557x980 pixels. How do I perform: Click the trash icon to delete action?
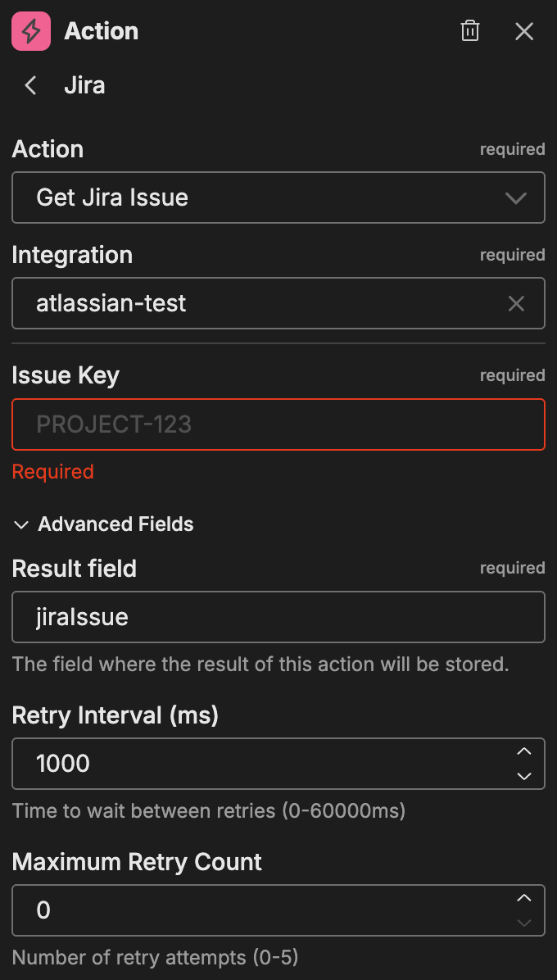point(469,31)
